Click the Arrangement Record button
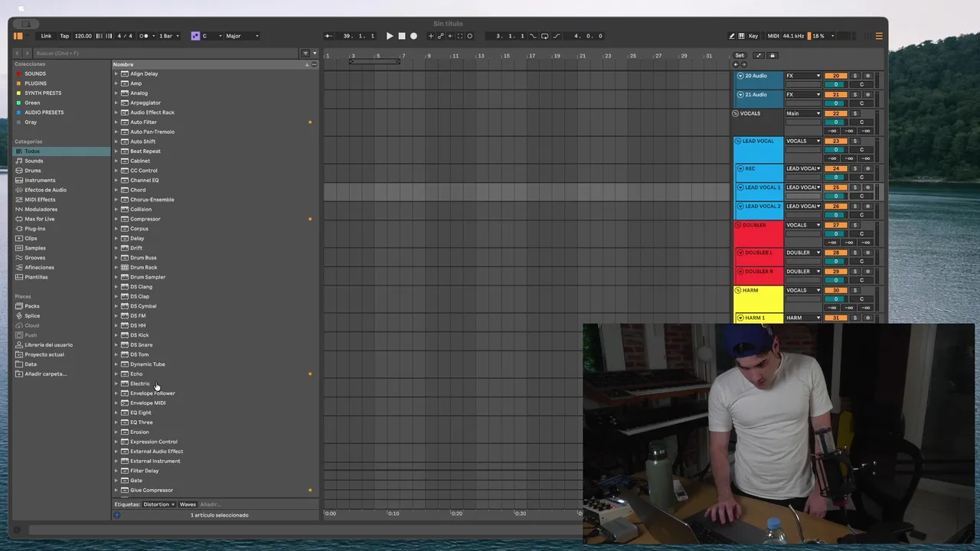This screenshot has width=980, height=551. click(x=414, y=36)
